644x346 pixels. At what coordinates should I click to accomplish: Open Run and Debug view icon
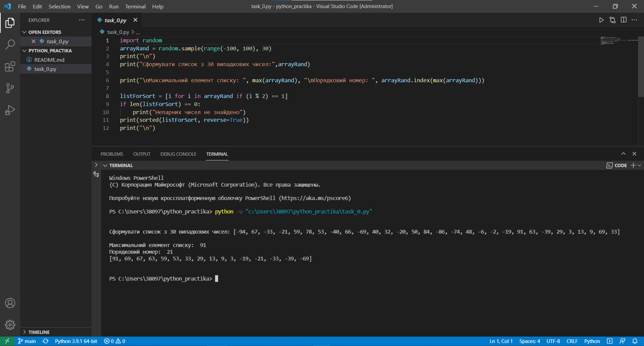(10, 110)
